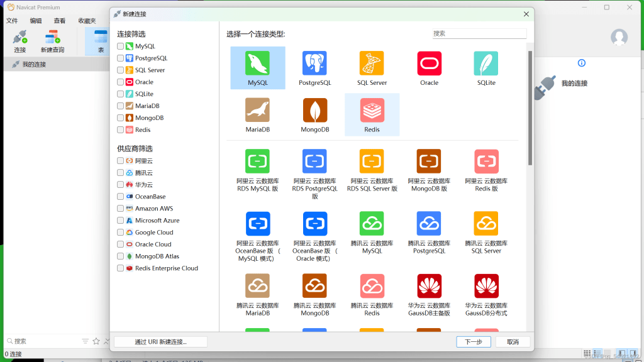Select the Oracle connection type
The width and height of the screenshot is (644, 362).
point(429,63)
